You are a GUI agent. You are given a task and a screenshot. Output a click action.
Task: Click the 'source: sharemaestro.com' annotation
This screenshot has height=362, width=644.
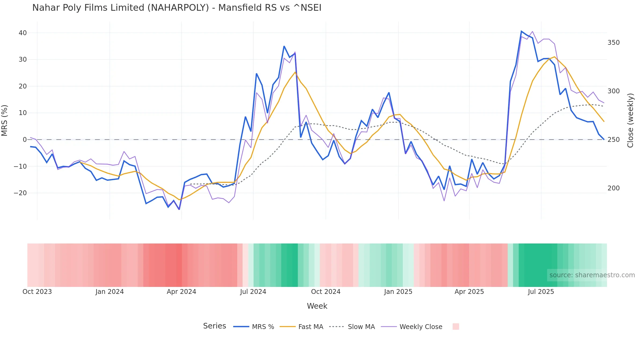point(592,275)
